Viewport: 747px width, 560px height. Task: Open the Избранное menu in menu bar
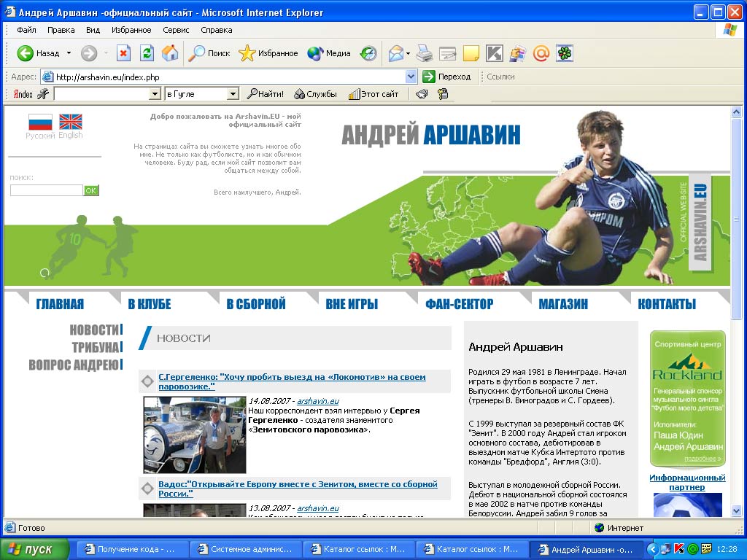point(131,30)
